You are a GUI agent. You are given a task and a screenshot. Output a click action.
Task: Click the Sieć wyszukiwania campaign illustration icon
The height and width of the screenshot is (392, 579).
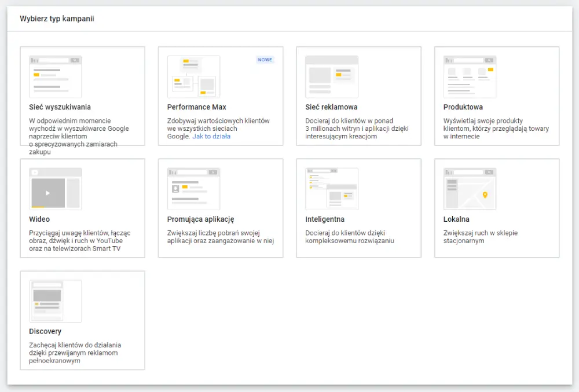[56, 76]
